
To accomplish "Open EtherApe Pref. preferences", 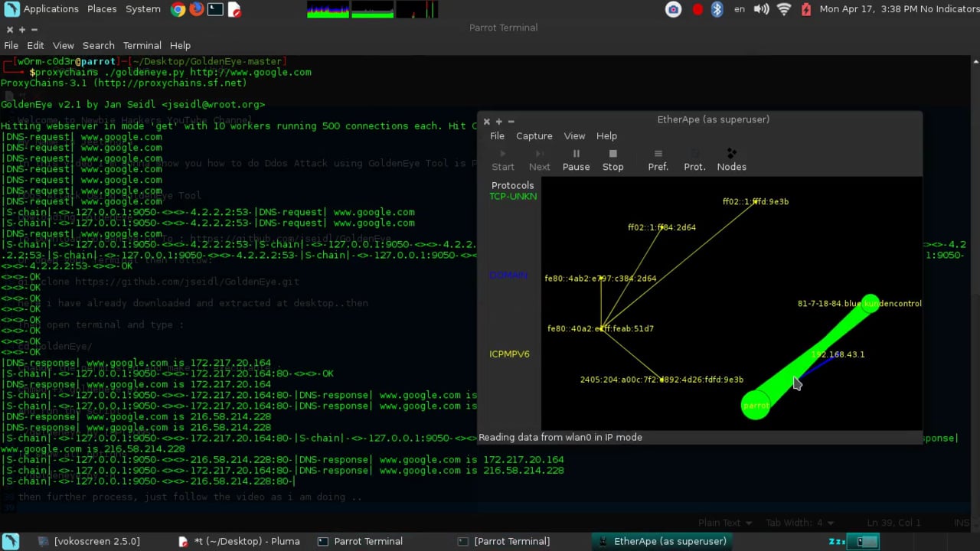I will (x=658, y=160).
